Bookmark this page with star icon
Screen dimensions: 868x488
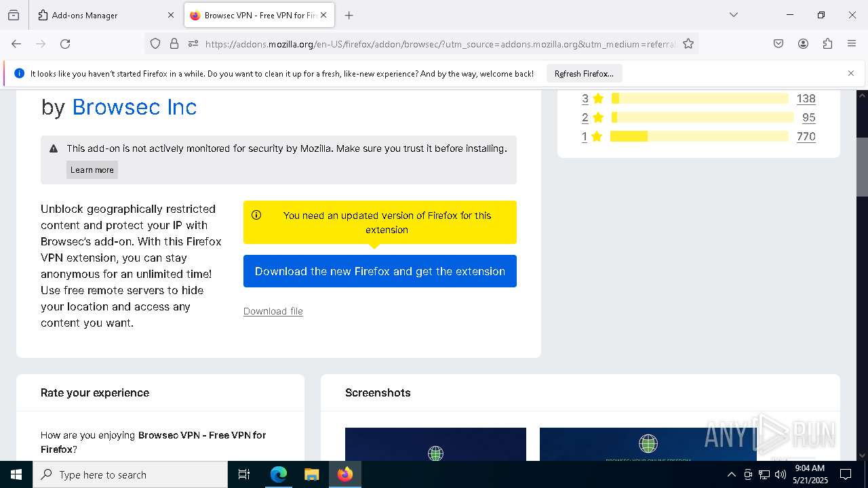(688, 43)
